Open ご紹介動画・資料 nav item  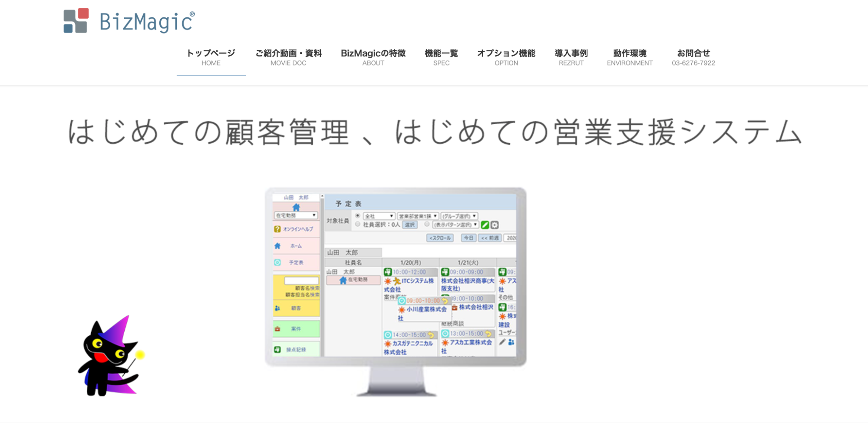(x=288, y=57)
